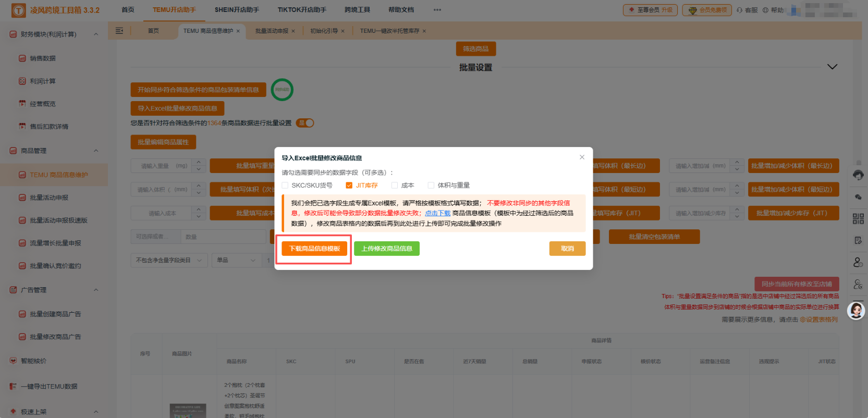
Task: Close the 批量活动申报 tab
Action: (293, 31)
